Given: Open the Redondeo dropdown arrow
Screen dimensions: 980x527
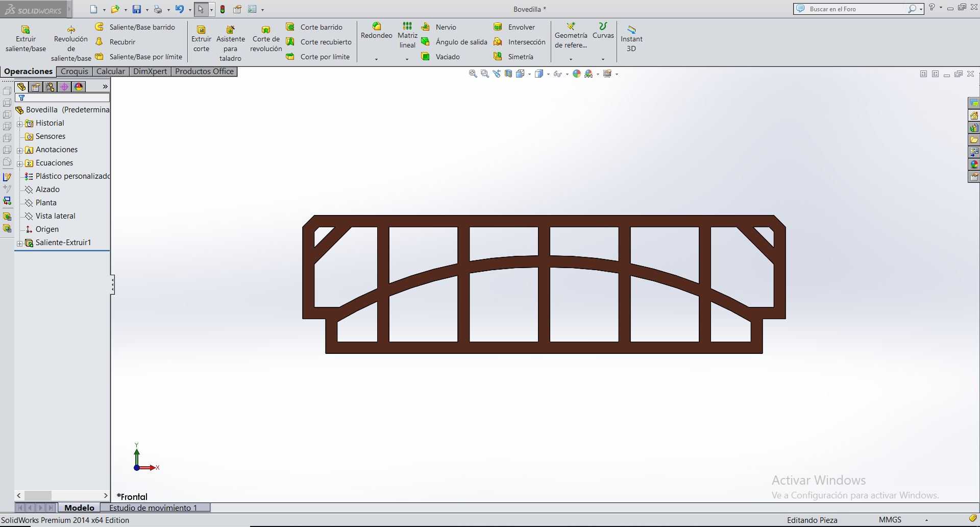Looking at the screenshot, I should (376, 59).
